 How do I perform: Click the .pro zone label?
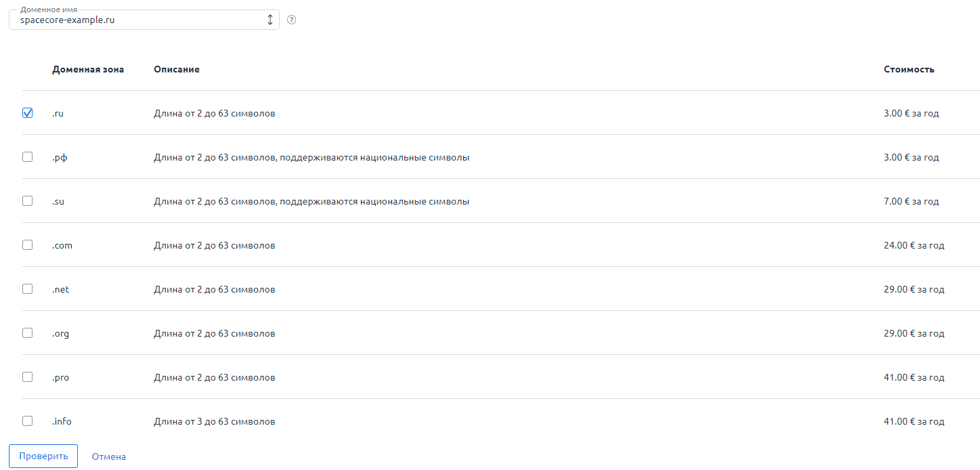point(60,377)
